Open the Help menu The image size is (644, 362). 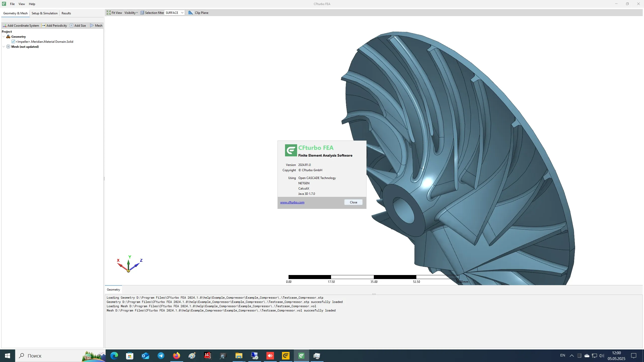click(x=32, y=4)
